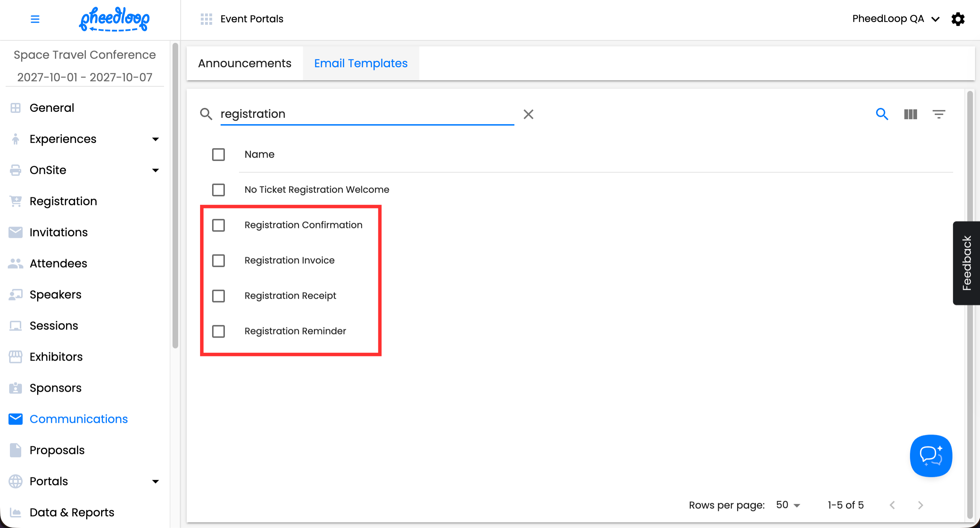Screen dimensions: 980x528
Task: Click the blue search icon at right
Action: pyautogui.click(x=882, y=114)
